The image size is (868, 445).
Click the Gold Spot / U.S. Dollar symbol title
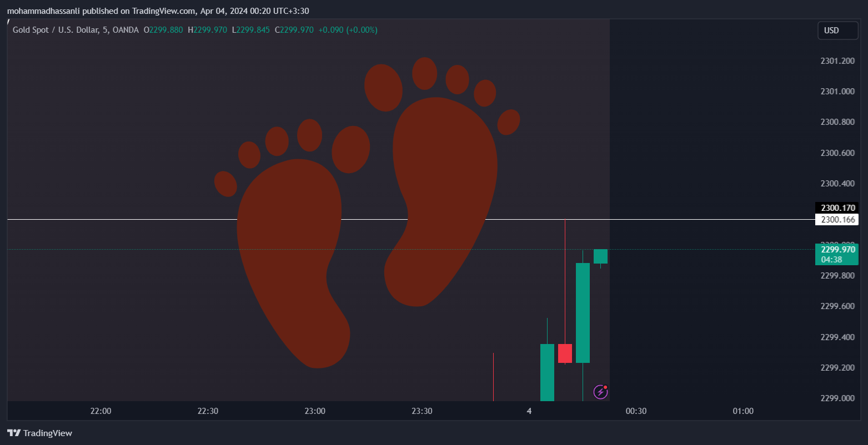click(76, 30)
